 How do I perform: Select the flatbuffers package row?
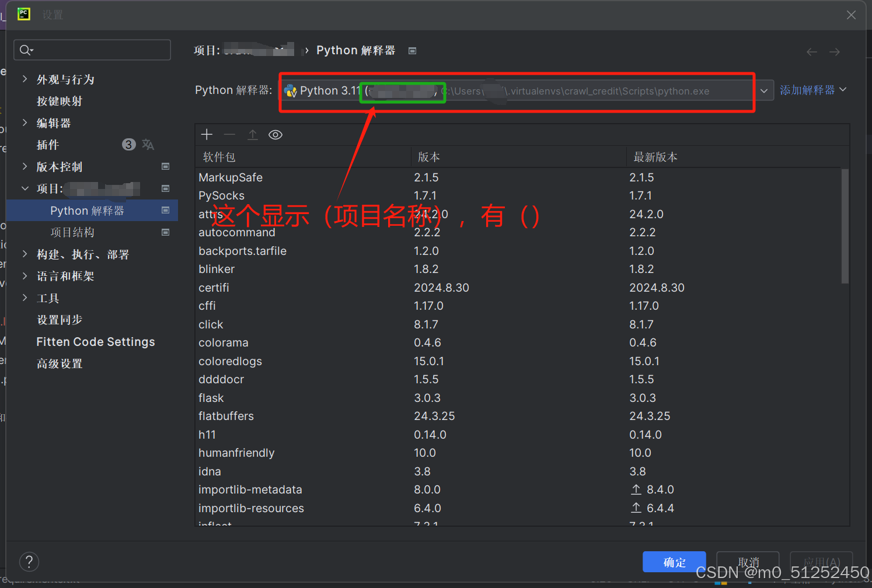(518, 416)
